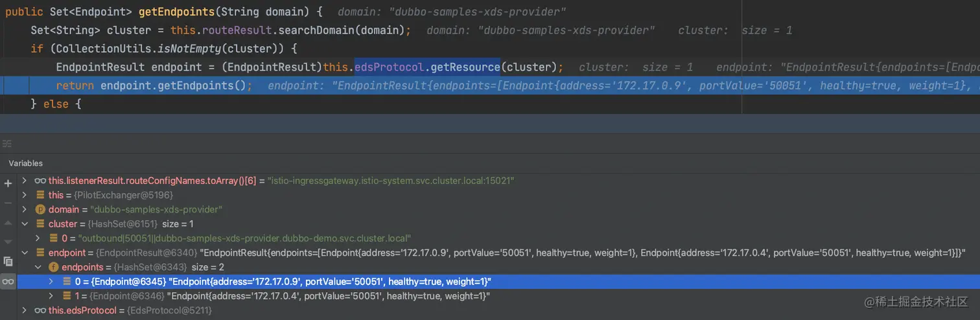Viewport: 980px width, 320px height.
Task: Move watch down with down arrow
Action: pyautogui.click(x=8, y=242)
